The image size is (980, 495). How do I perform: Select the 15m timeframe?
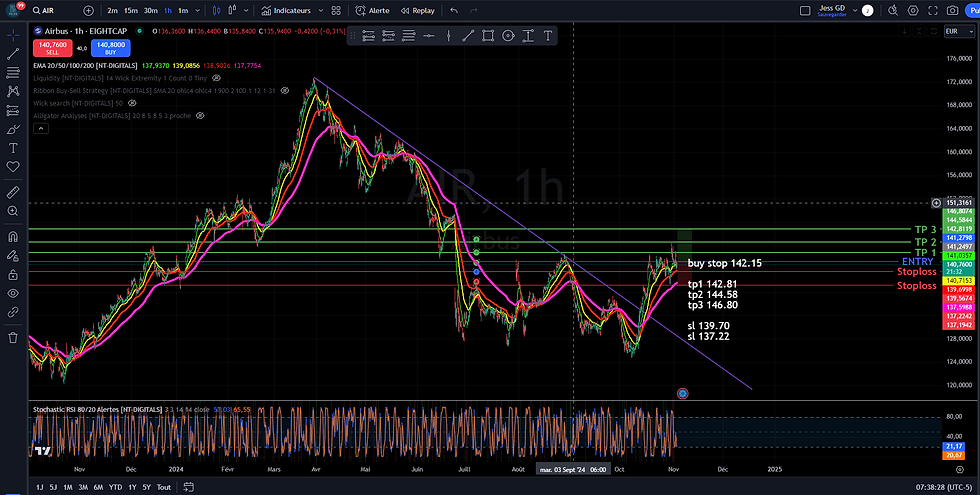(131, 11)
